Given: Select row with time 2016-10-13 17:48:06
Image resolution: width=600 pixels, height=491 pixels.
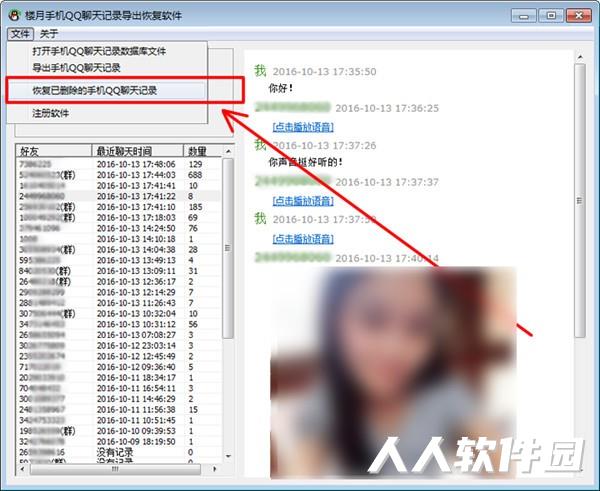Looking at the screenshot, I should pos(118,164).
